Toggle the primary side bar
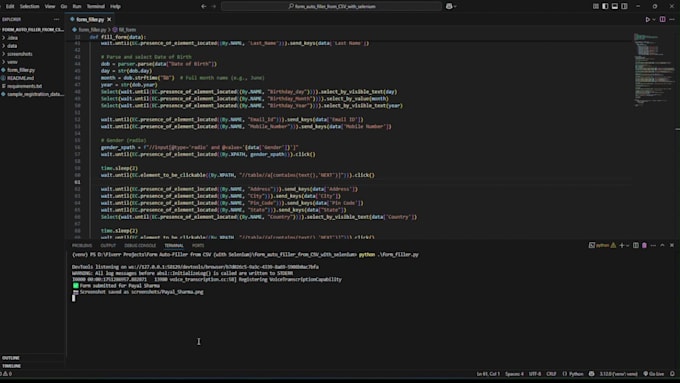This screenshot has height=383, width=680. coord(605,7)
